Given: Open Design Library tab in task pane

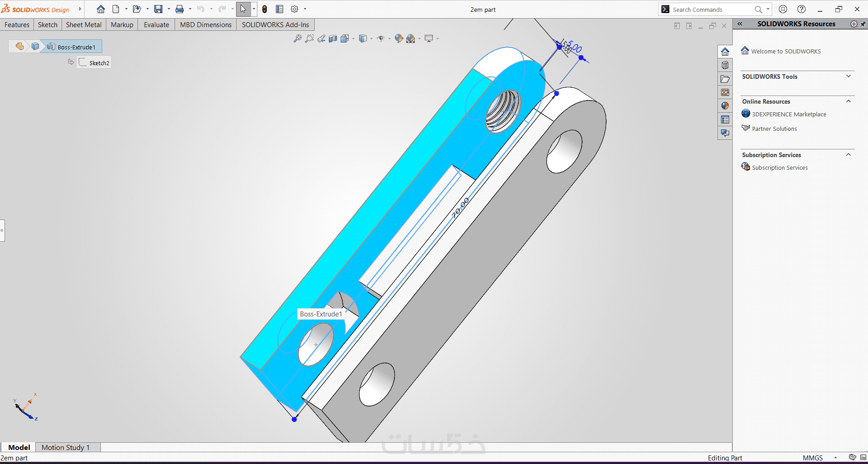Looking at the screenshot, I should (725, 65).
